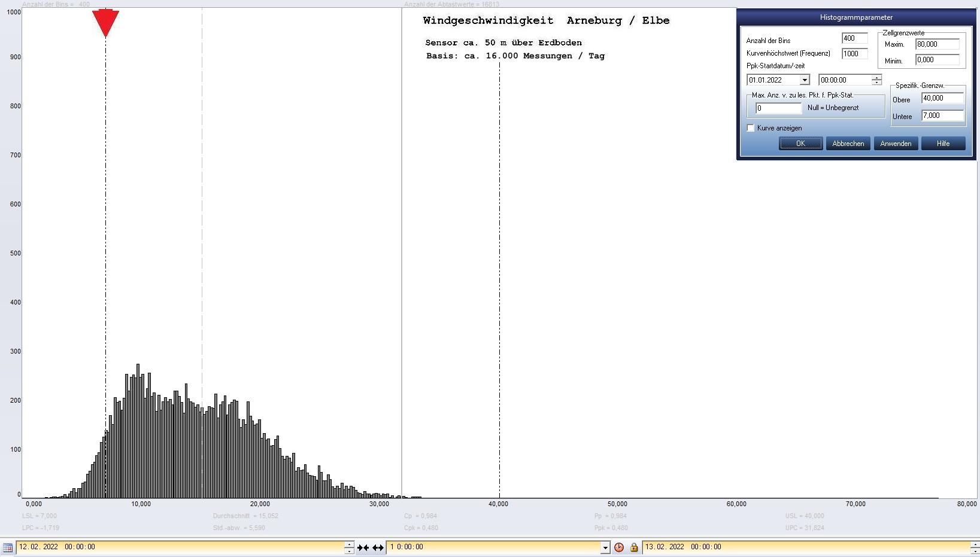Viewport: 980px width, 557px height.
Task: Enable the Kurve anzeigen checkbox
Action: tap(751, 128)
